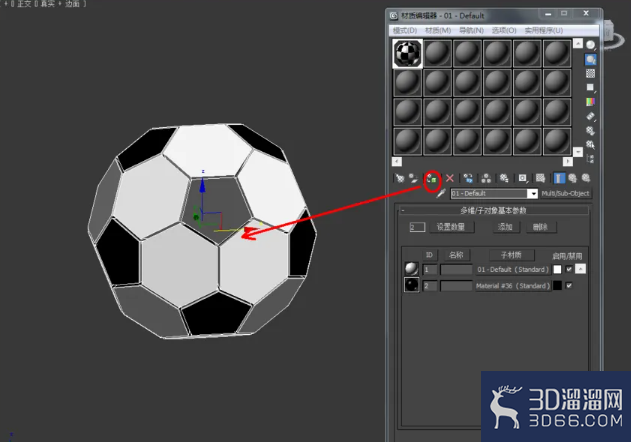Click sub-material 2 black sphere preview
Viewport: 631px width, 442px height.
point(411,285)
